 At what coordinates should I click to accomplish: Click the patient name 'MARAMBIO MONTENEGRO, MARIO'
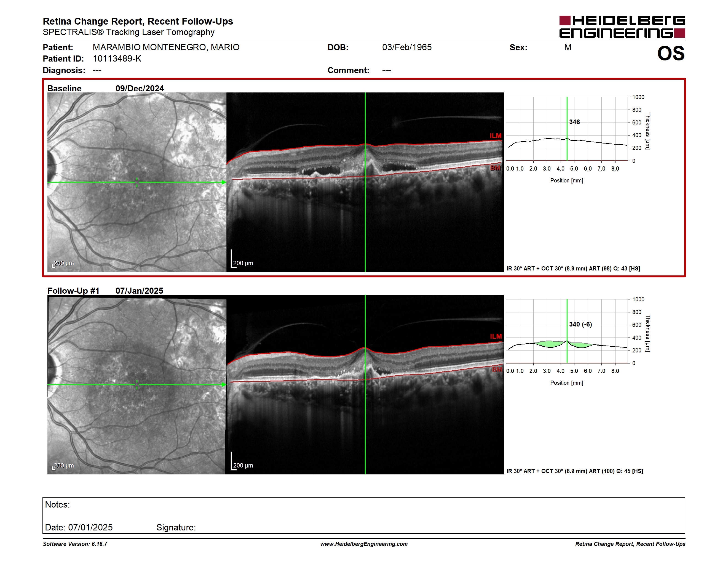pos(166,47)
